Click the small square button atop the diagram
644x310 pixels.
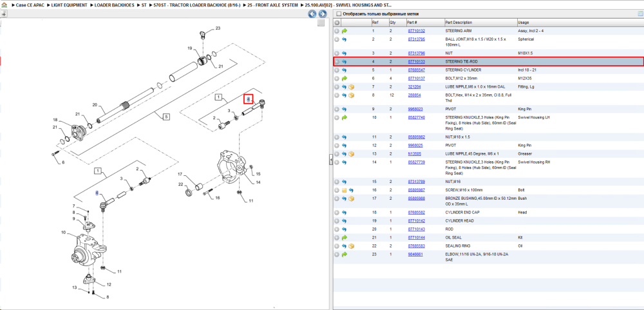coord(321,23)
